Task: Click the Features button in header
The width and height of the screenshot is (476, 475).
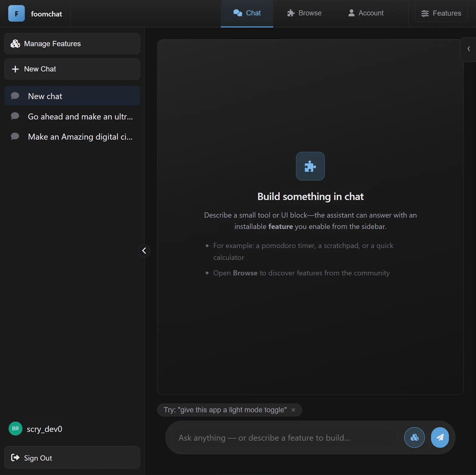Action: point(441,13)
